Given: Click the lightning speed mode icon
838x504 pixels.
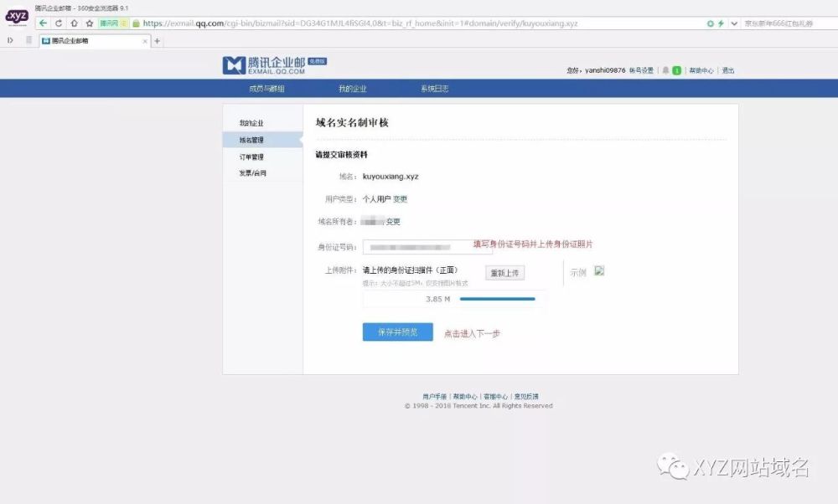Looking at the screenshot, I should [x=721, y=23].
